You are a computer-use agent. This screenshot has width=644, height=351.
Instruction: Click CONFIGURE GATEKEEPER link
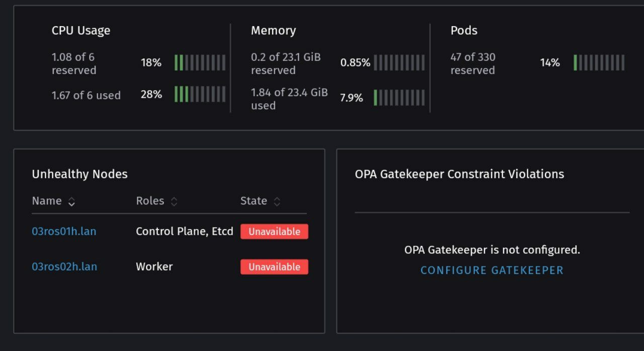(492, 270)
